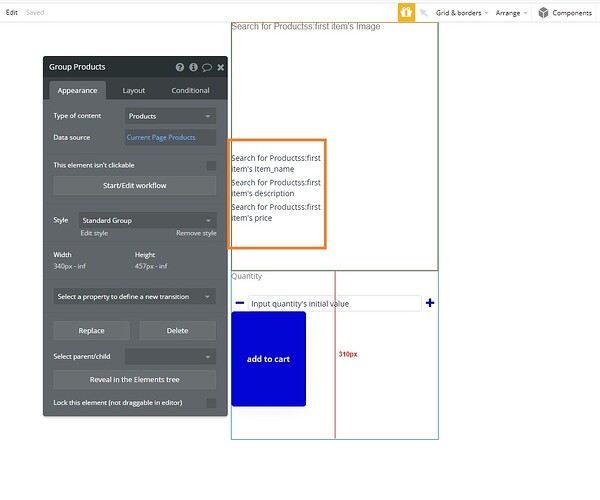The height and width of the screenshot is (500, 600).
Task: Enable 'Lock this element' checkbox
Action: [x=211, y=403]
